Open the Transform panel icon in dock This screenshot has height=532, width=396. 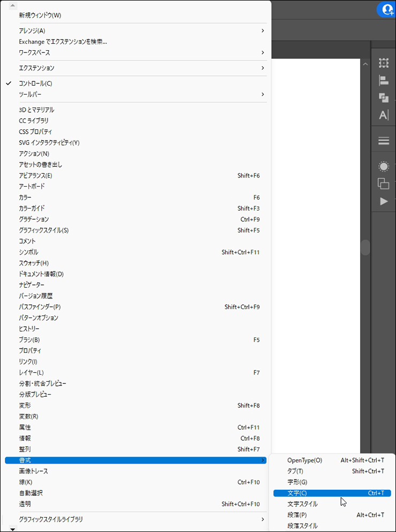tap(383, 63)
